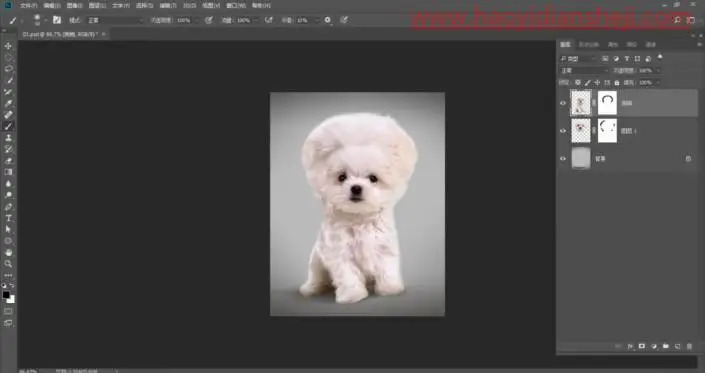Open the layer style fx button
The image size is (705, 373).
point(630,346)
